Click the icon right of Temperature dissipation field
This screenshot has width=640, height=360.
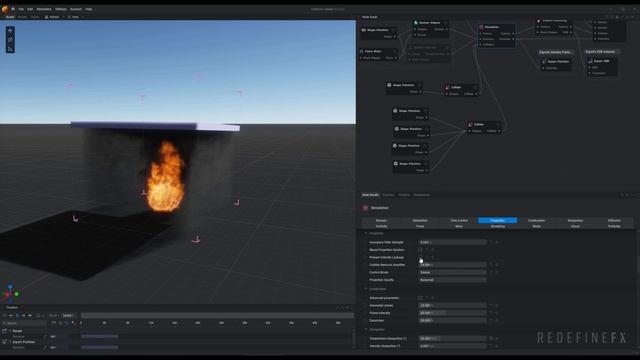[x=491, y=338]
